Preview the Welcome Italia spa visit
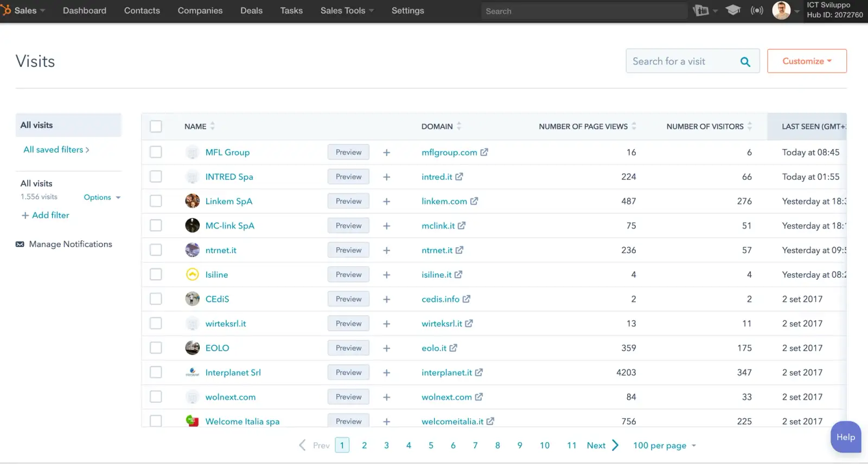Viewport: 868px width, 464px height. (x=348, y=421)
